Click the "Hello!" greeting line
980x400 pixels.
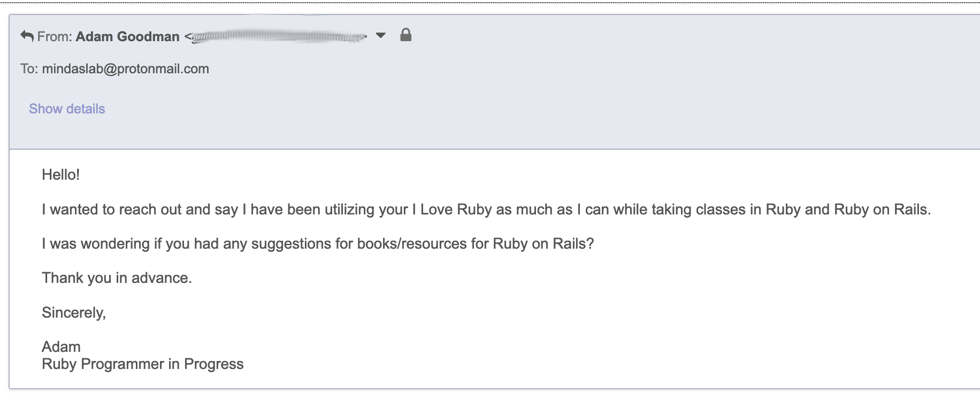[60, 175]
